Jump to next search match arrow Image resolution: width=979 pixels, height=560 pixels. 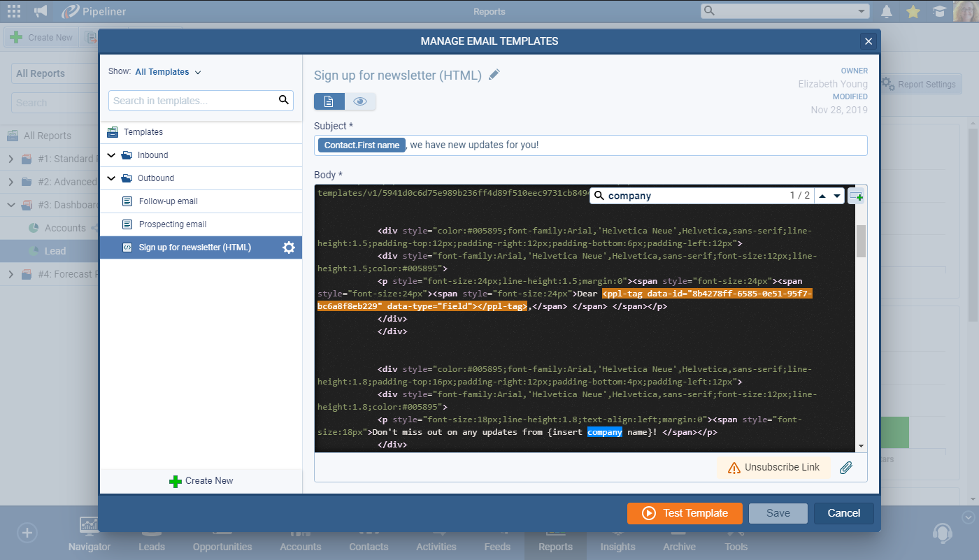click(x=837, y=196)
